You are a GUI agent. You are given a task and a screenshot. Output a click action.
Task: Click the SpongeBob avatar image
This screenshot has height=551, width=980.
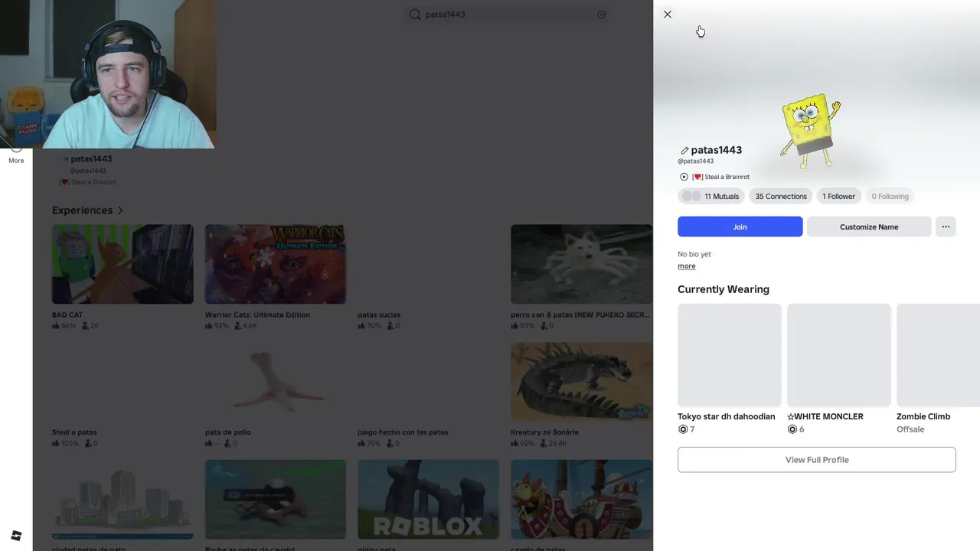point(810,130)
